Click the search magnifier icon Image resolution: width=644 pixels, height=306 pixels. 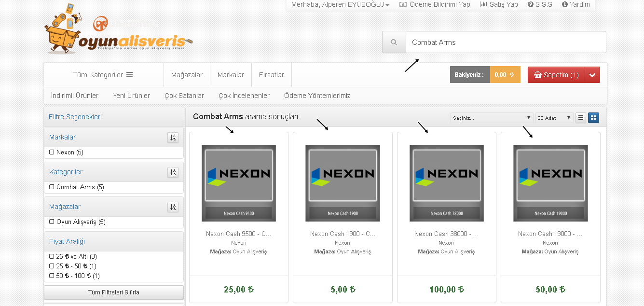coord(394,42)
